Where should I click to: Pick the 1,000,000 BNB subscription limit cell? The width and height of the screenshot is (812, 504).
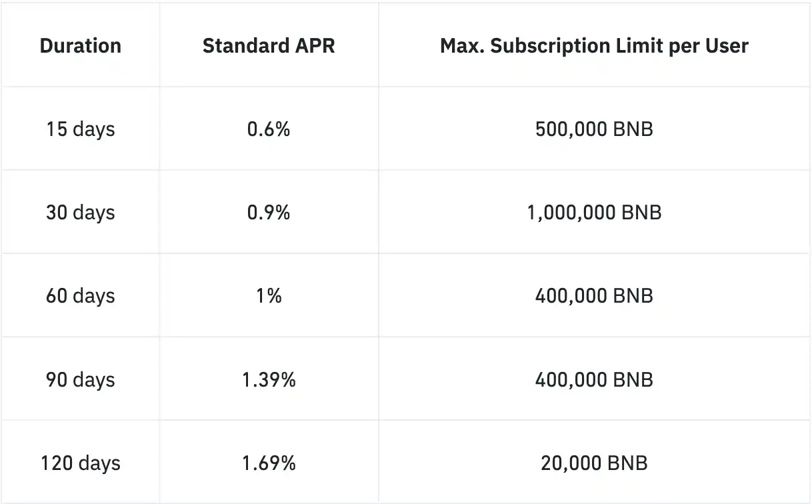594,213
